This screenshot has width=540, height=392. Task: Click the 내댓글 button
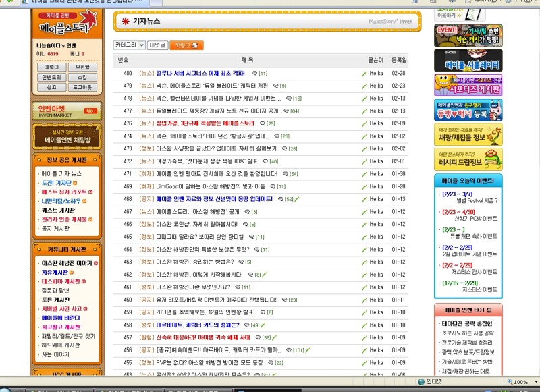pyautogui.click(x=157, y=45)
